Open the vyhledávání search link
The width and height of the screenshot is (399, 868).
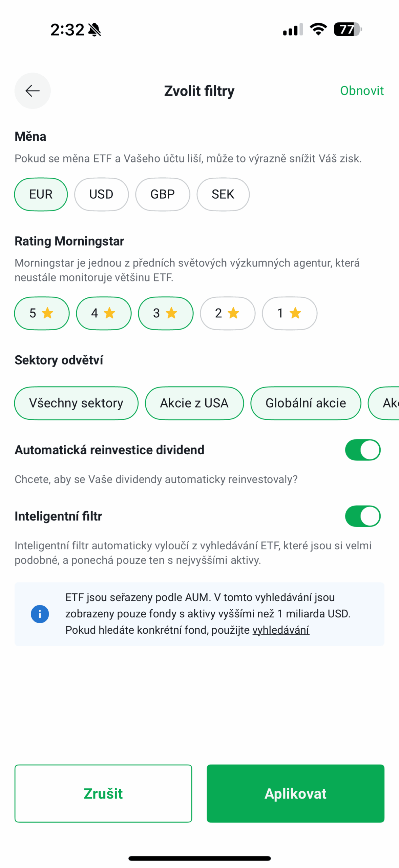(281, 630)
